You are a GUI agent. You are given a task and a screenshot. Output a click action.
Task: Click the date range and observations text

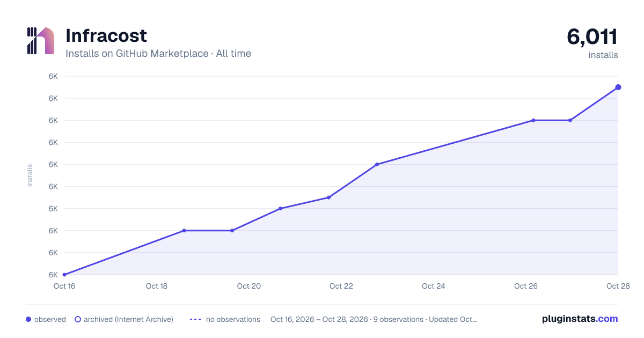point(374,319)
